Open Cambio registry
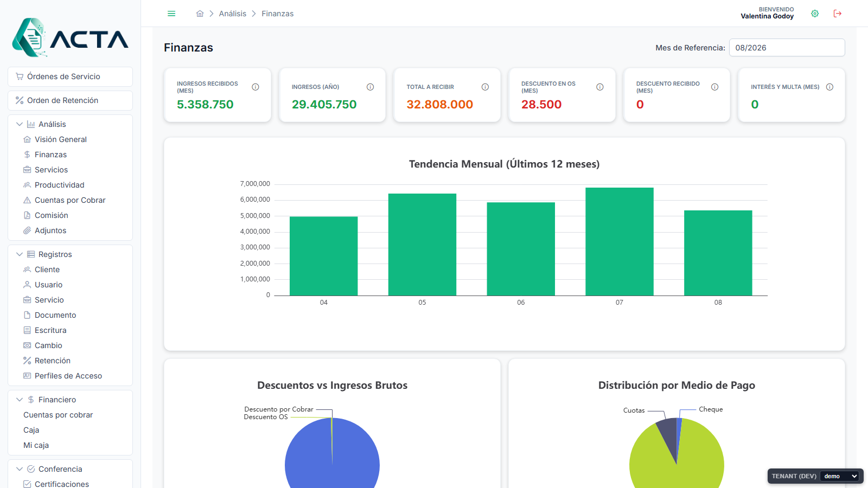Screen dimensions: 868x488 (48, 345)
